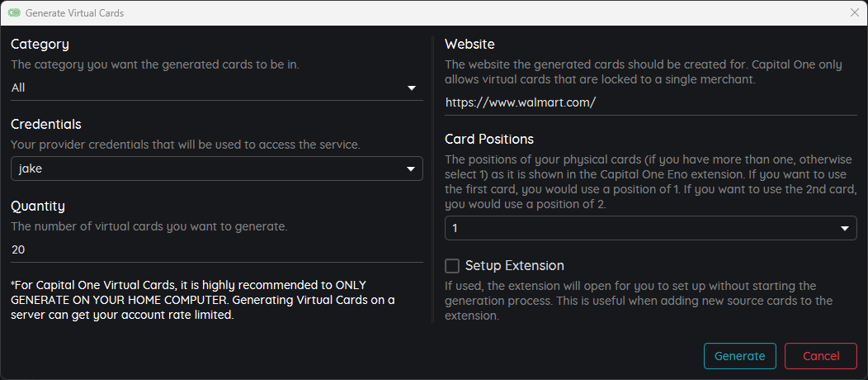Click the Capital One home computer warning text
Viewport: 868px width, 380px height.
coord(203,301)
